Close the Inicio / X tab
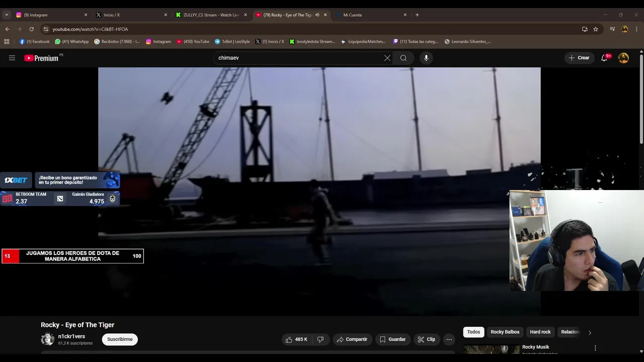The height and width of the screenshot is (362, 644). pyautogui.click(x=166, y=15)
